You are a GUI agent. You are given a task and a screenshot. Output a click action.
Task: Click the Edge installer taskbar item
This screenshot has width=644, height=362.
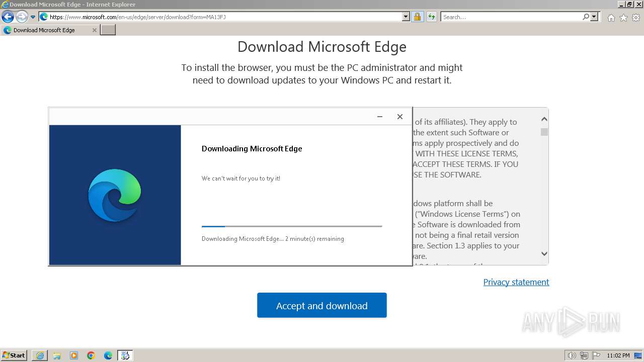coord(125,355)
